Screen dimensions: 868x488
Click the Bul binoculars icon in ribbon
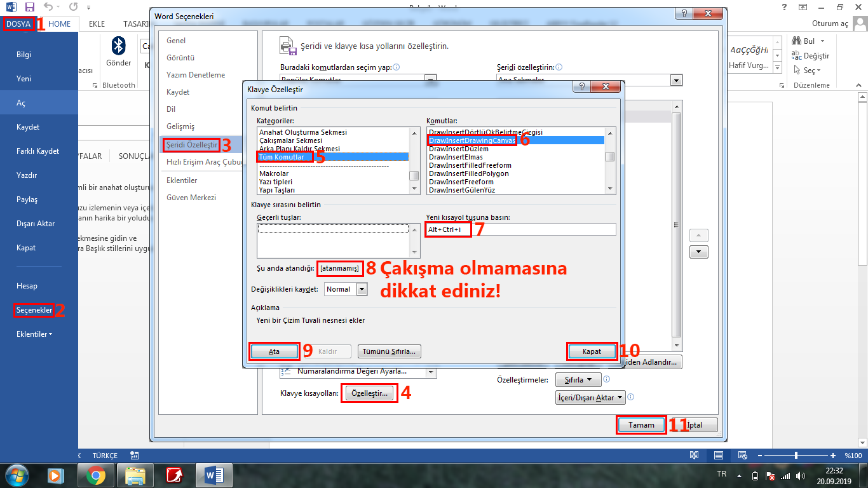[x=796, y=41]
